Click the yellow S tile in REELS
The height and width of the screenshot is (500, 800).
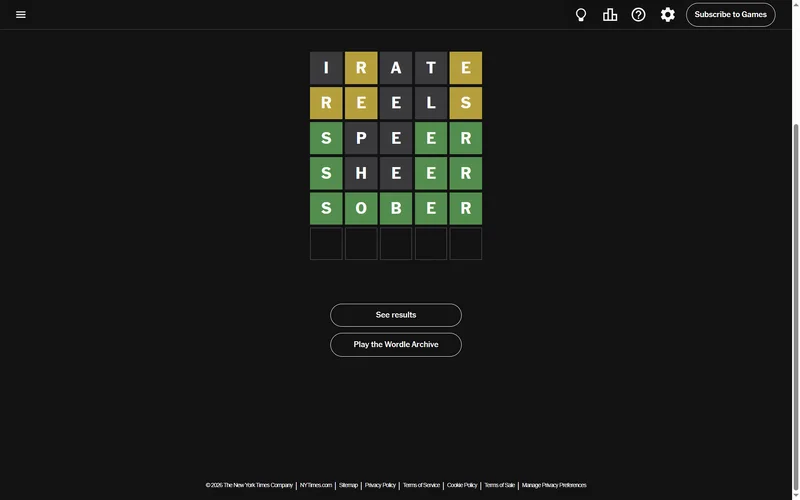click(466, 103)
